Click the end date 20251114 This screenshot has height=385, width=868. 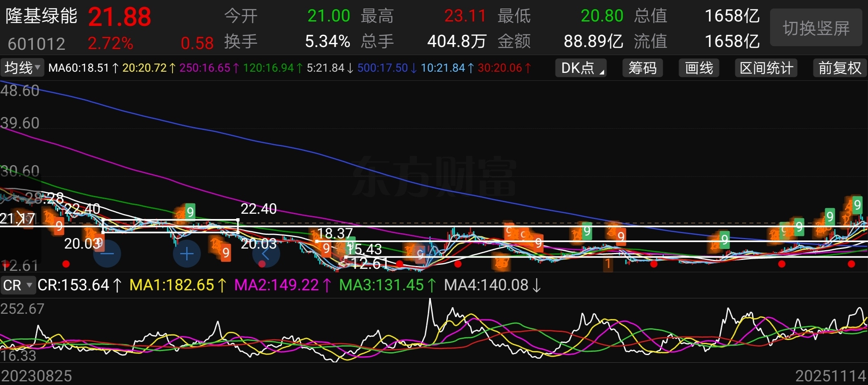click(831, 376)
